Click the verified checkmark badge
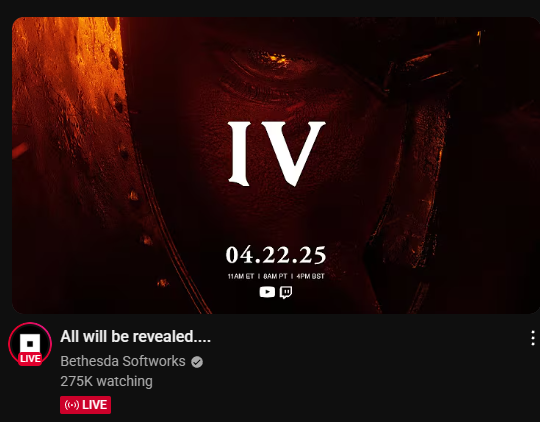540x422 pixels. coord(197,362)
